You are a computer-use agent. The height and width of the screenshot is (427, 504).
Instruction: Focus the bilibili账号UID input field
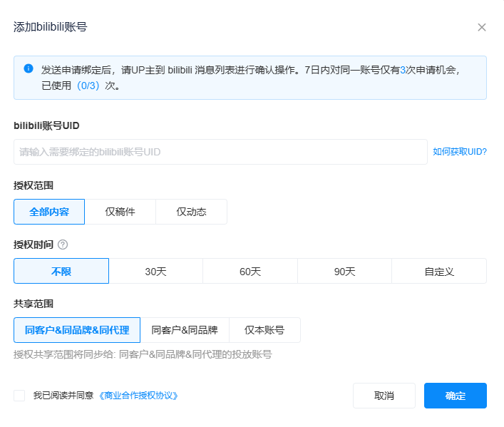point(220,152)
